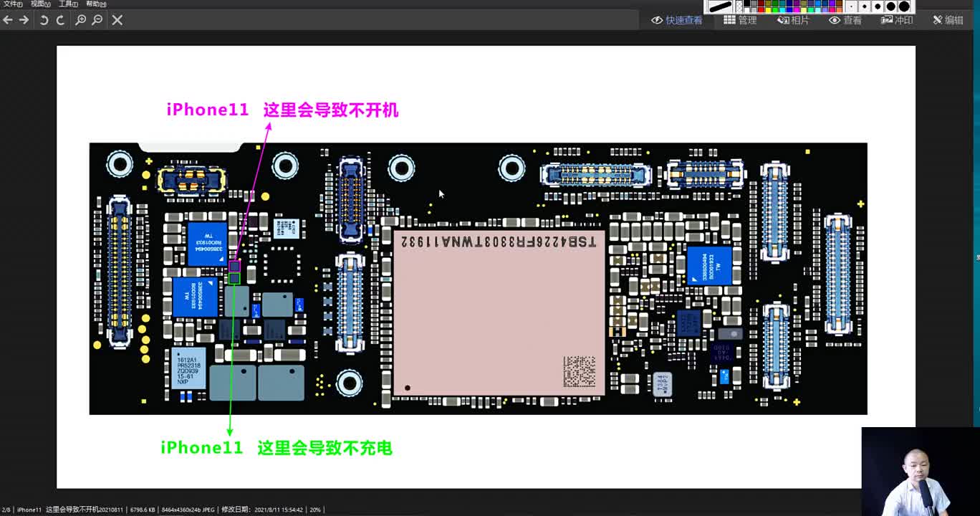
Task: Zoom out with the minus magnifier
Action: (97, 20)
